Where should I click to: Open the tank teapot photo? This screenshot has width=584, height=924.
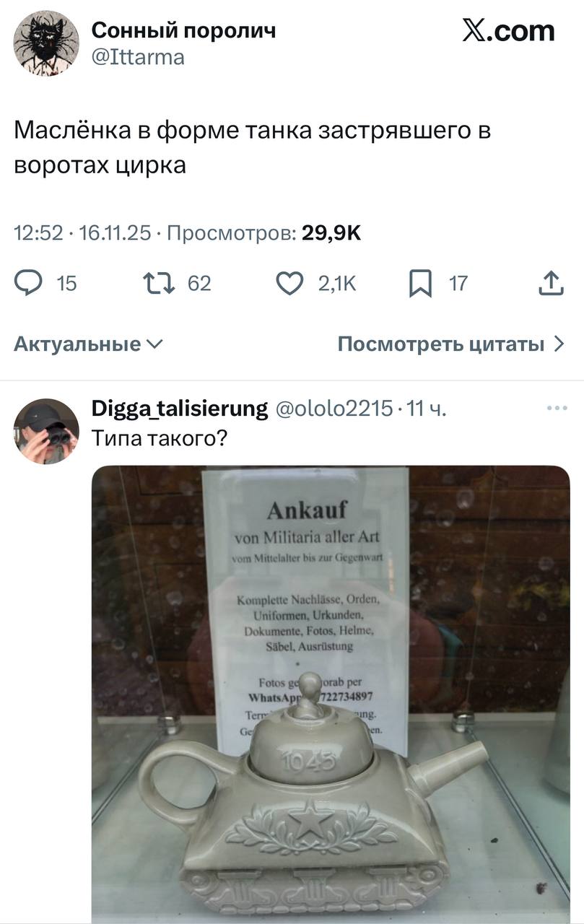(x=331, y=694)
